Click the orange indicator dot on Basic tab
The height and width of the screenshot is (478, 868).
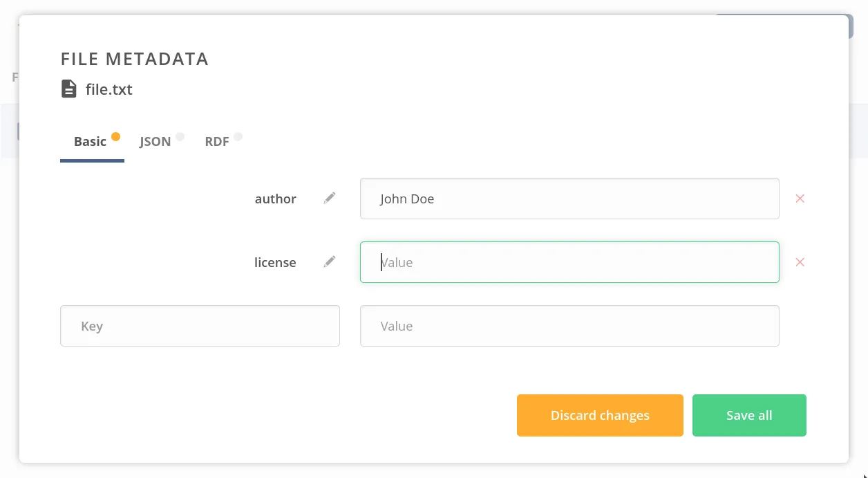115,136
